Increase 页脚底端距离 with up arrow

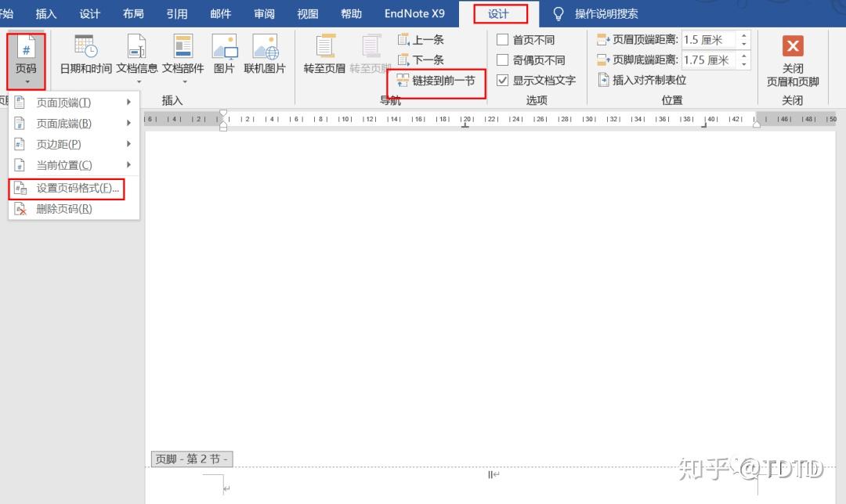pos(744,56)
